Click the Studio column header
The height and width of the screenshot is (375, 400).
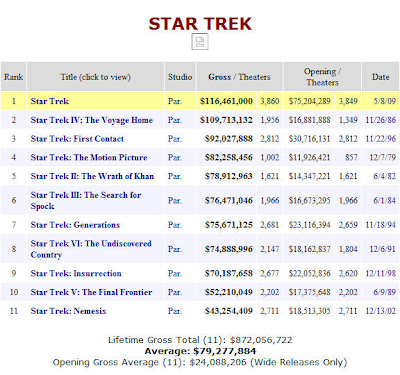click(x=180, y=77)
